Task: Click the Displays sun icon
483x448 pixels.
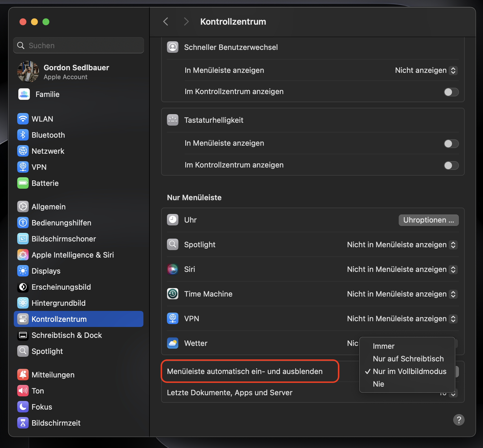Action: (x=23, y=271)
